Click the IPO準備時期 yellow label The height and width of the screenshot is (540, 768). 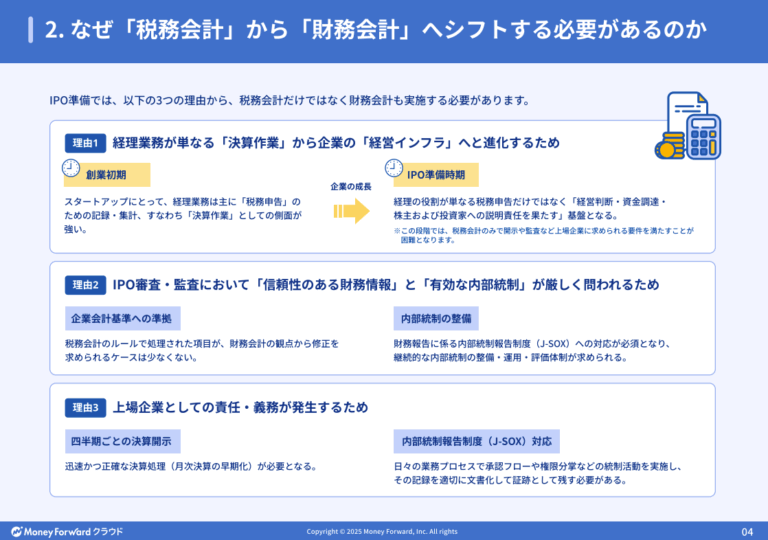point(436,175)
